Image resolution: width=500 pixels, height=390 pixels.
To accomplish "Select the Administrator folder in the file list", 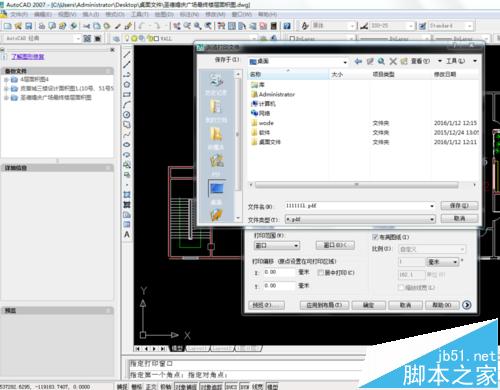I will 273,94.
